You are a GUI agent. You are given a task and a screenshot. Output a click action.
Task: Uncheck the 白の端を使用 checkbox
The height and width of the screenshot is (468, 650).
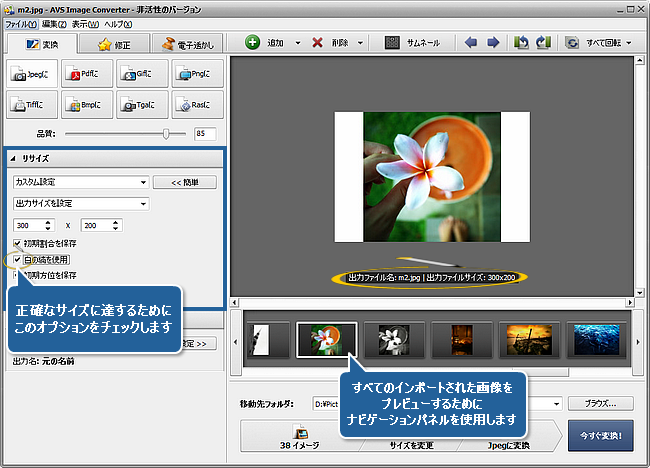(x=18, y=259)
